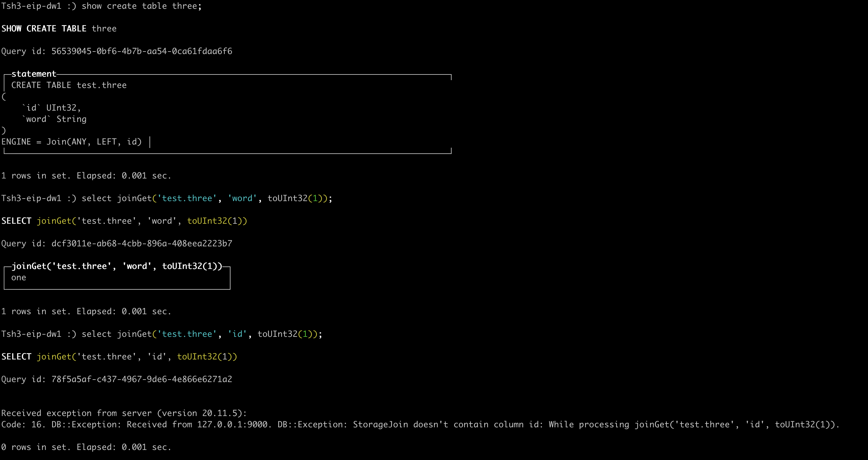This screenshot has width=868, height=460.
Task: Click the yellow 'toUInt32(1))' in the word SELECT echo
Action: 217,221
